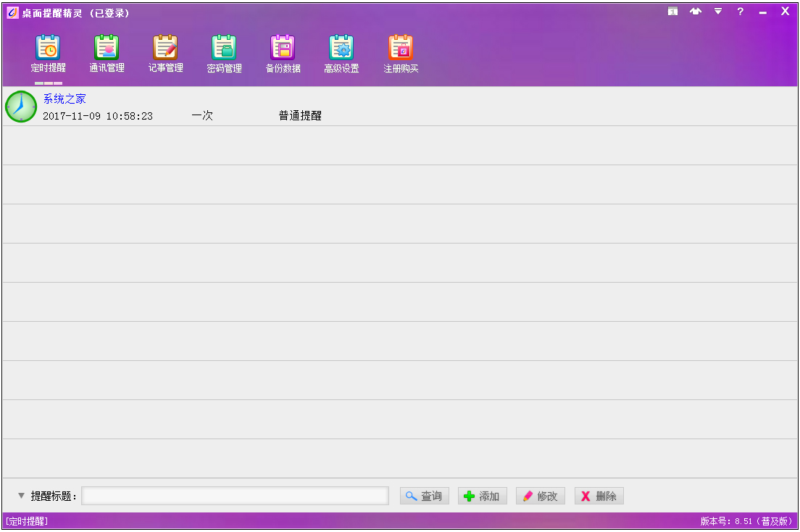Click the calendar icon in title bar
Viewport: 800px width, 532px height.
[673, 12]
